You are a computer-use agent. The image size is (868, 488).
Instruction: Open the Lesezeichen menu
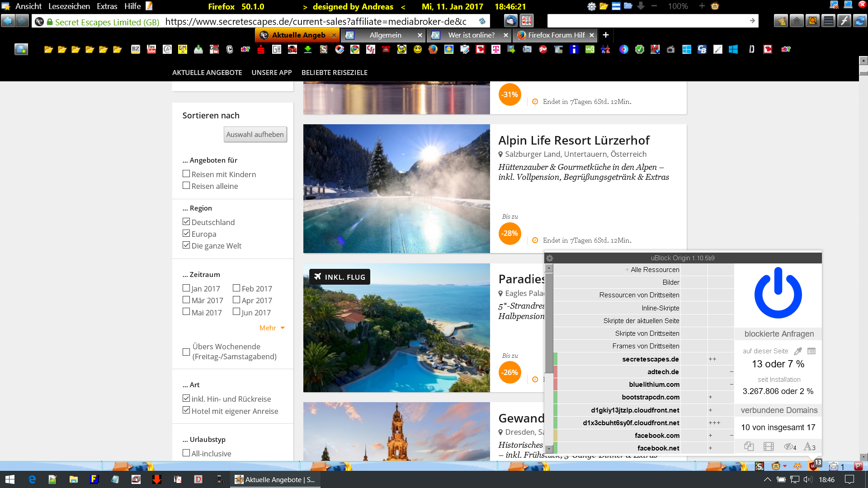click(69, 6)
